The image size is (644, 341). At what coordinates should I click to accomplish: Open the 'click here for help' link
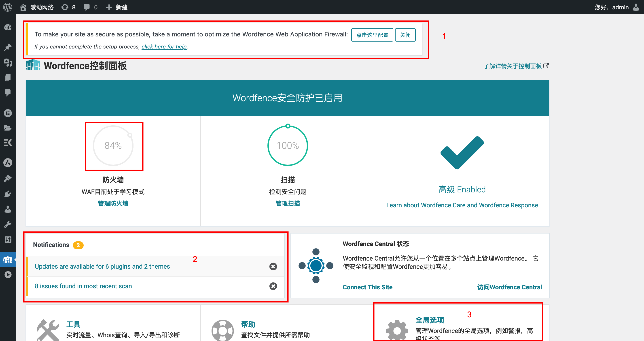[164, 46]
